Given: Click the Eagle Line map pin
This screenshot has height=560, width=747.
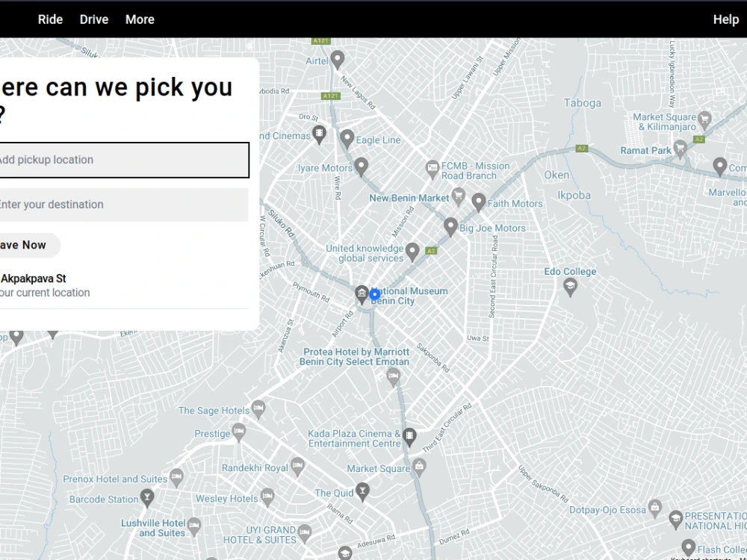Looking at the screenshot, I should [x=347, y=139].
